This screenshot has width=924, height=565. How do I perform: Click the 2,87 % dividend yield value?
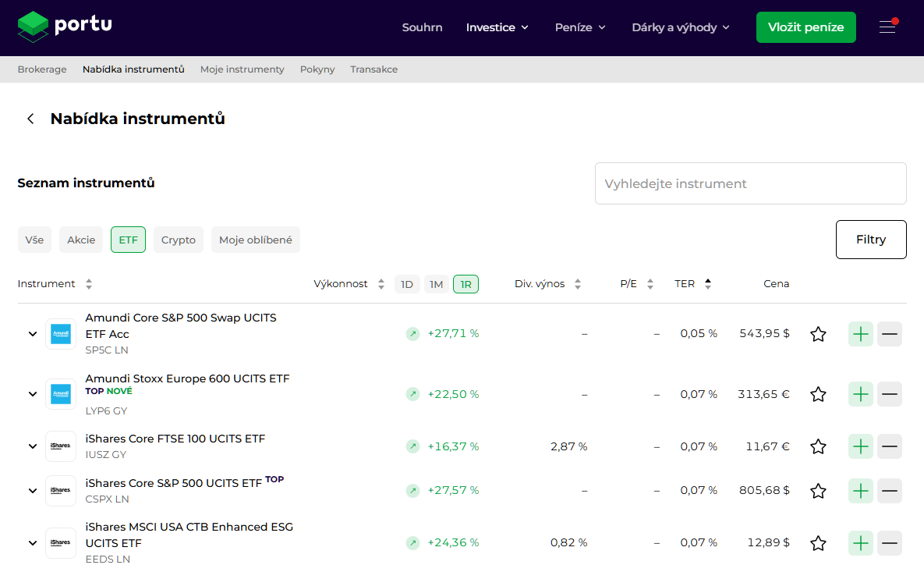click(x=568, y=446)
